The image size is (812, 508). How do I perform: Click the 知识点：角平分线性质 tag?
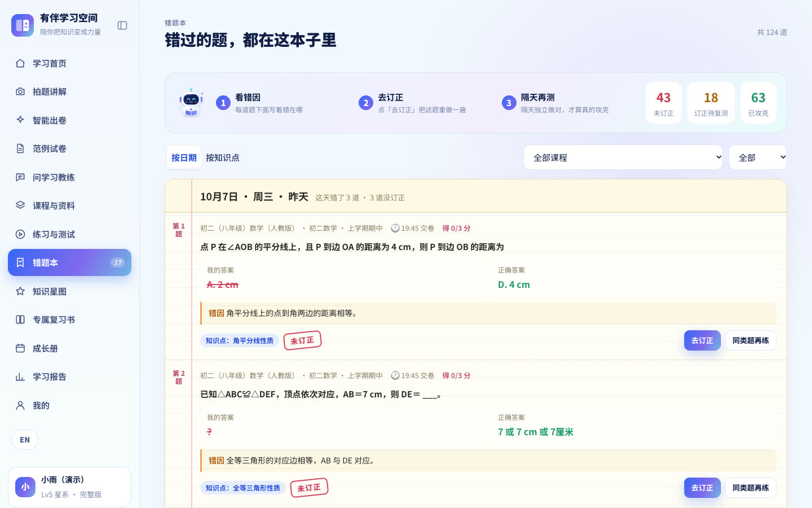[x=240, y=340]
